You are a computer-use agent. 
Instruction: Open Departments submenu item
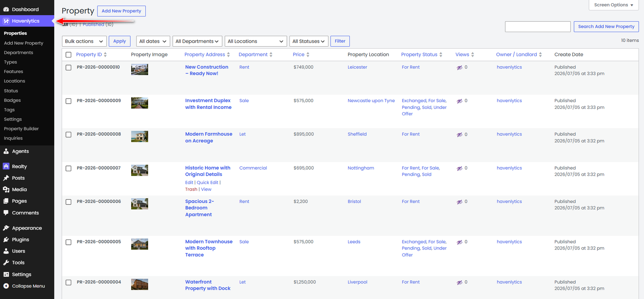19,53
